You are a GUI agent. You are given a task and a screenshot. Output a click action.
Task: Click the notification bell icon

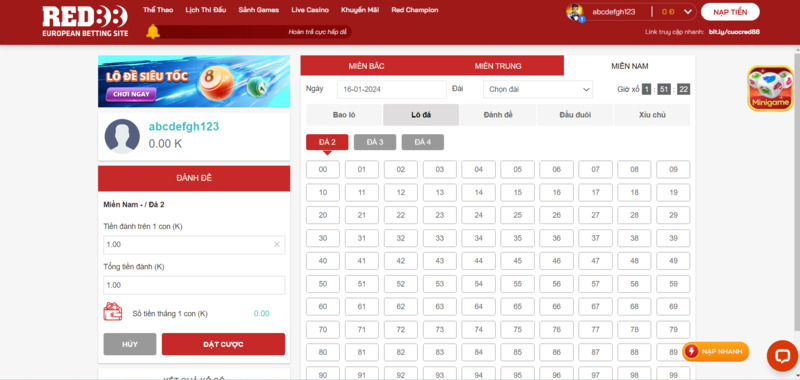153,32
